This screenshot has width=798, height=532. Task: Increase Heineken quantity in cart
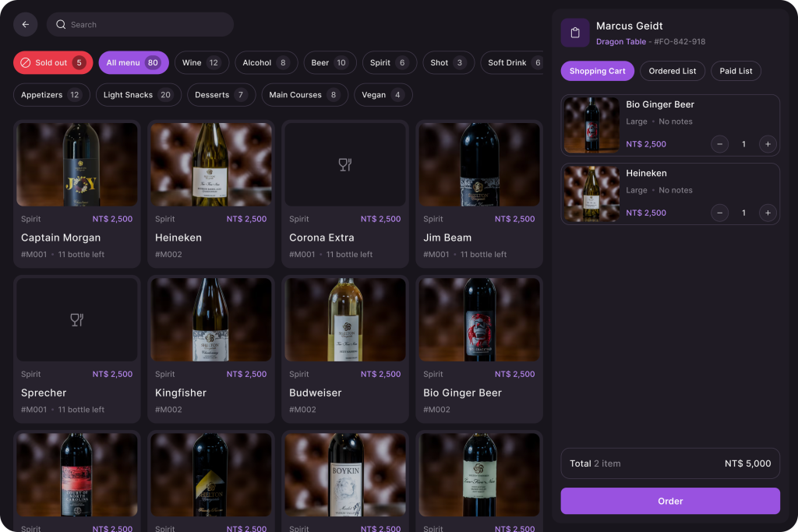tap(768, 213)
